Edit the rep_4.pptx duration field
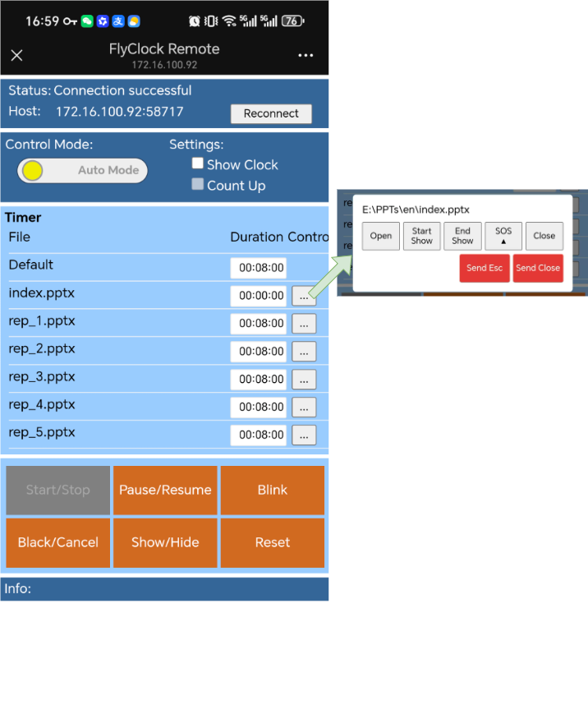 point(259,408)
